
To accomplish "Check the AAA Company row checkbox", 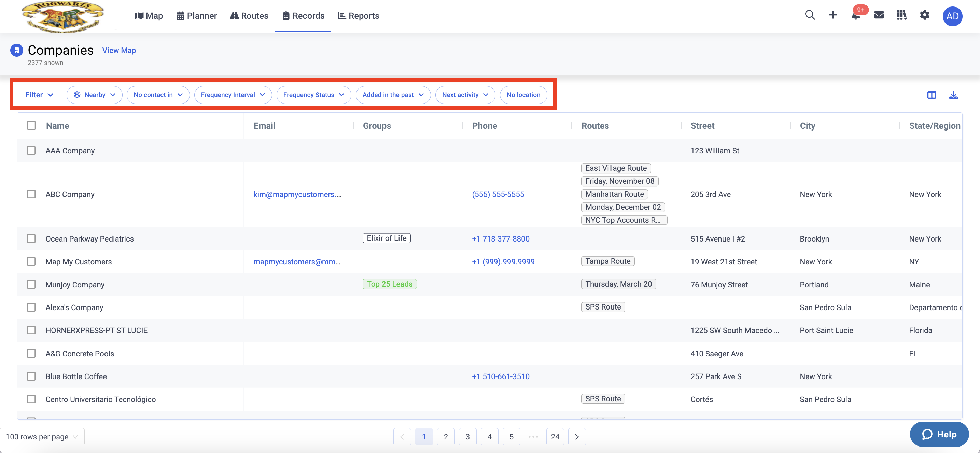I will [31, 150].
